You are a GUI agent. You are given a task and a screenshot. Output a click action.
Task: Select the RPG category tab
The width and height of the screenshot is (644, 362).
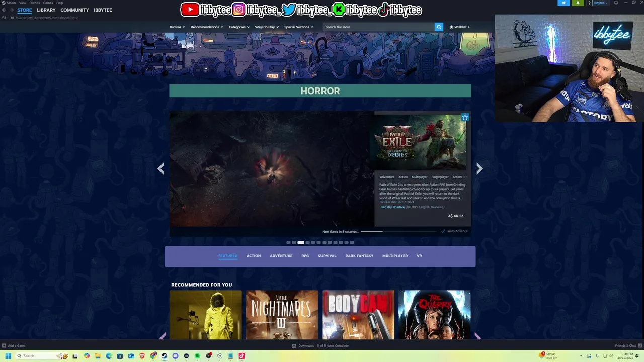[x=305, y=256]
